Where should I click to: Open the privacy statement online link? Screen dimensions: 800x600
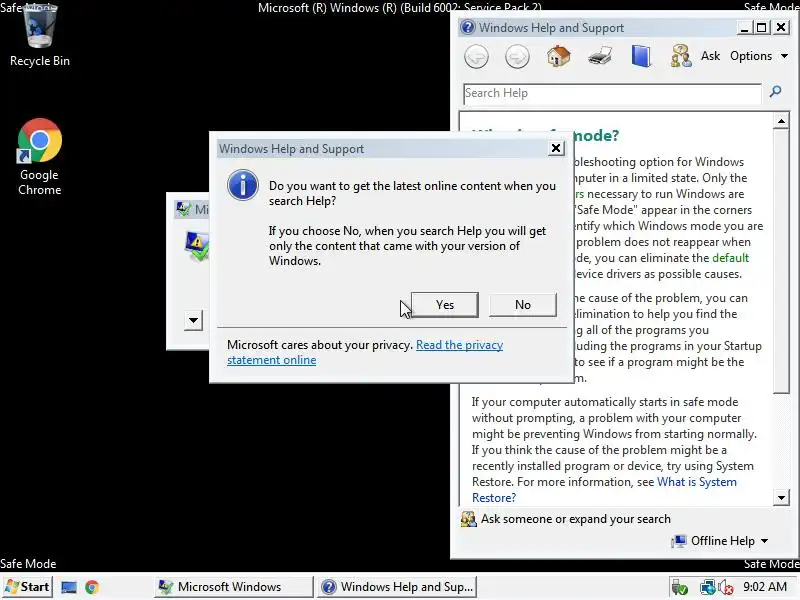pos(365,352)
